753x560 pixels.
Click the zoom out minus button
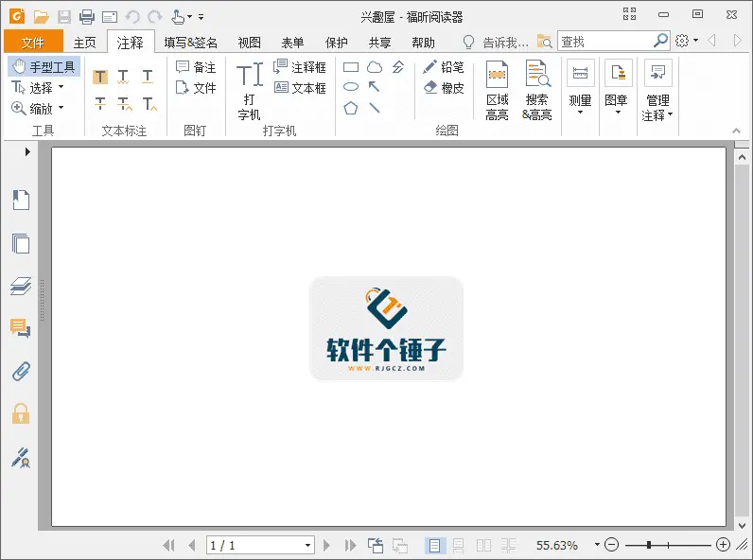(x=611, y=545)
